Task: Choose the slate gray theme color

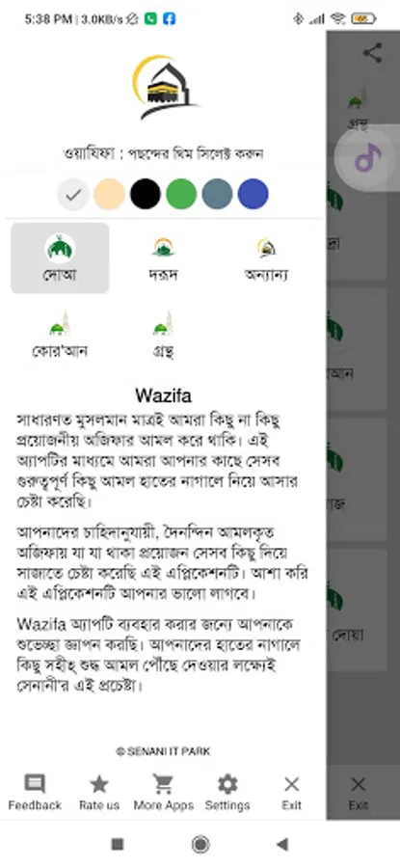Action: pos(218,194)
